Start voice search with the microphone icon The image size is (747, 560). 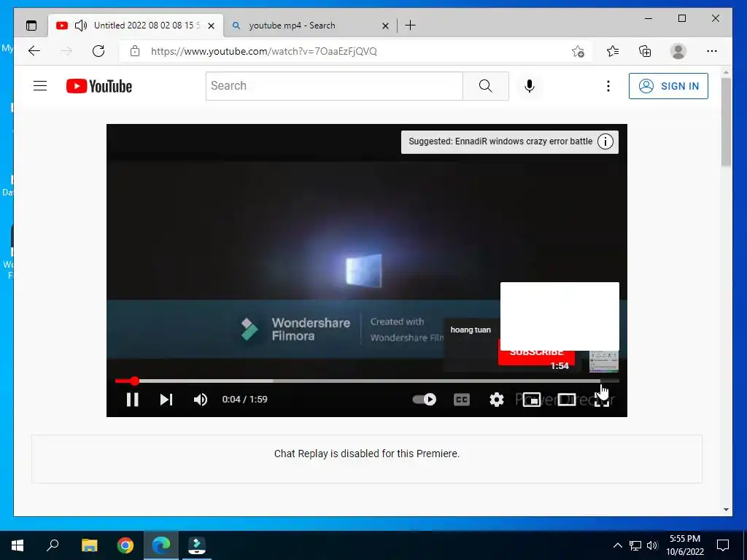530,86
